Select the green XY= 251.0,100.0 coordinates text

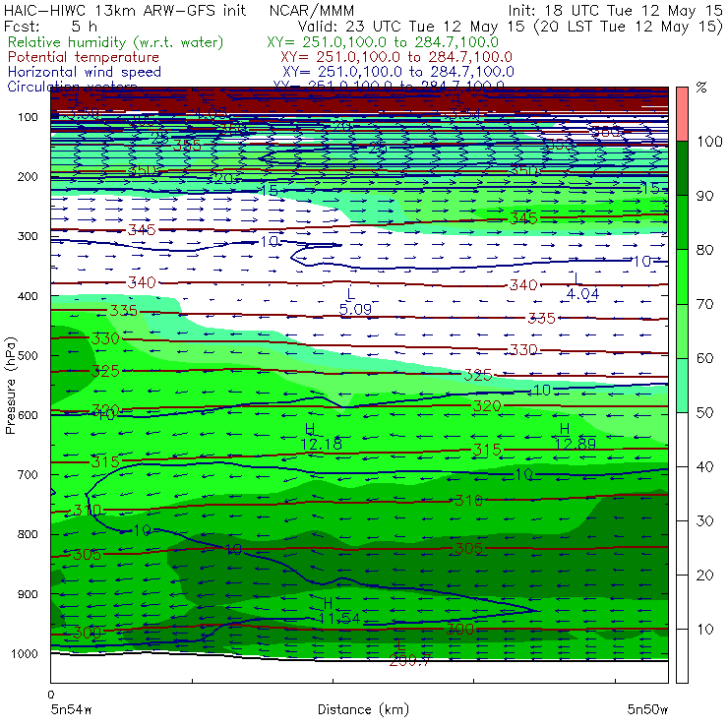click(x=383, y=42)
